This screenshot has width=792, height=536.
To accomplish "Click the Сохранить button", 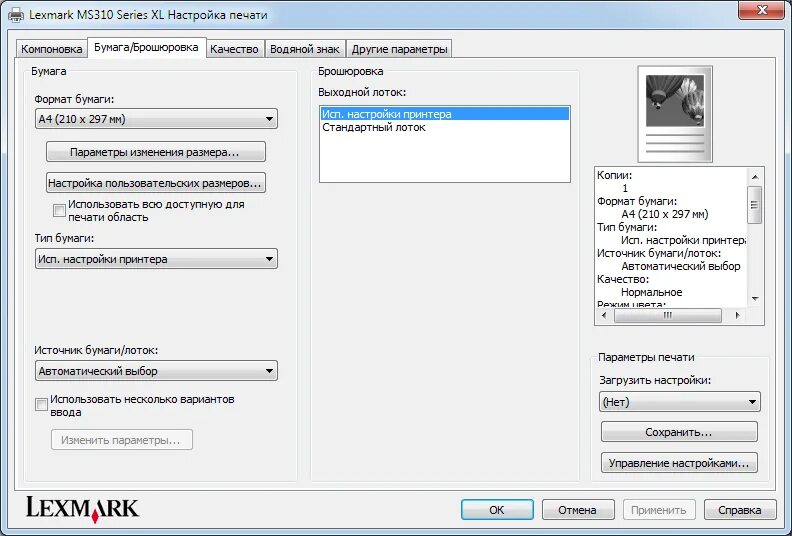I will (679, 432).
